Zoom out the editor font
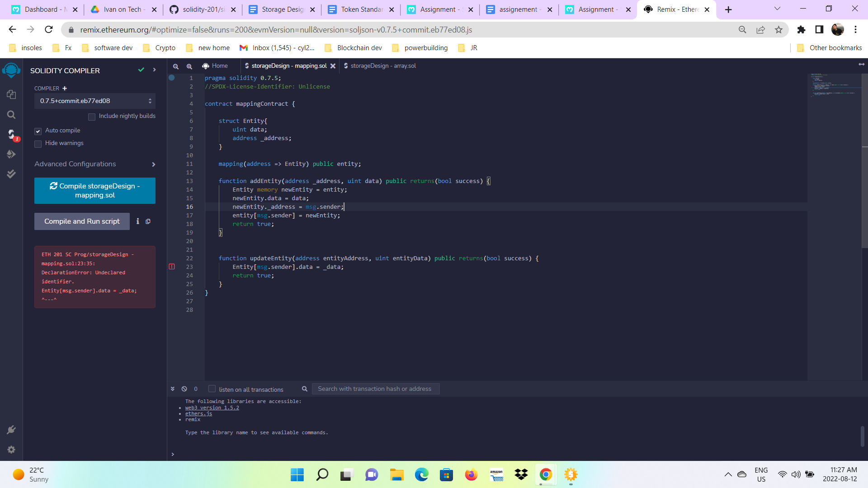Viewport: 868px width, 488px height. click(176, 66)
